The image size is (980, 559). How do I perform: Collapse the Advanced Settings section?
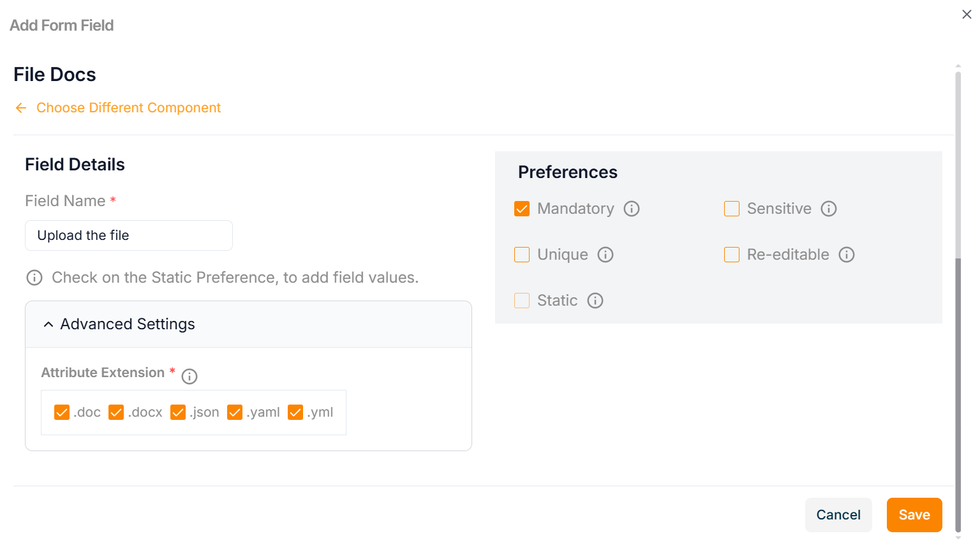coord(48,324)
